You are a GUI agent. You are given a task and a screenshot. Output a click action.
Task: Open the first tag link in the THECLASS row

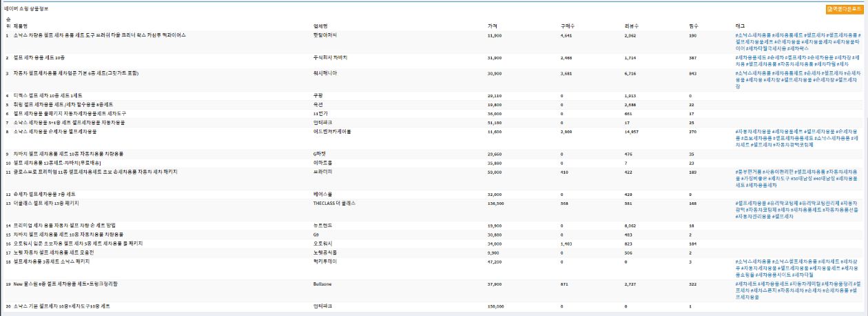[x=751, y=204]
